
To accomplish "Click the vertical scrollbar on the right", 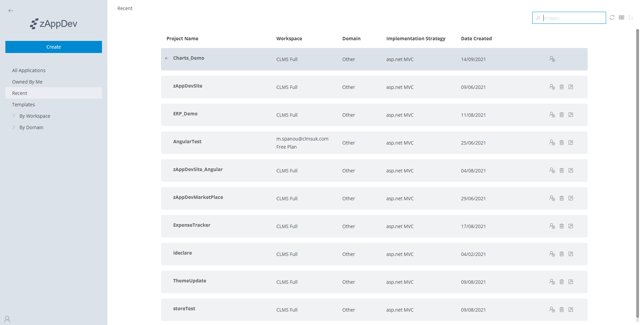I will [637, 168].
